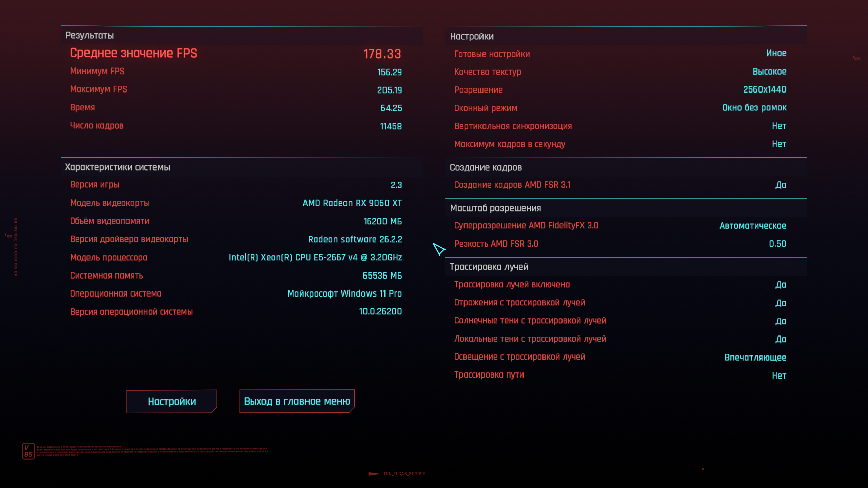Click the Масштаб разрешения section header

tap(495, 208)
